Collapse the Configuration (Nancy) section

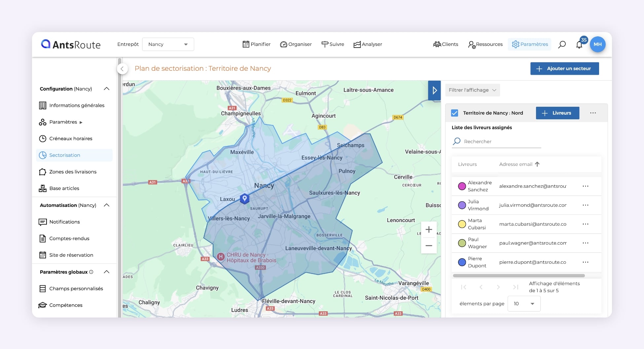[x=106, y=89]
